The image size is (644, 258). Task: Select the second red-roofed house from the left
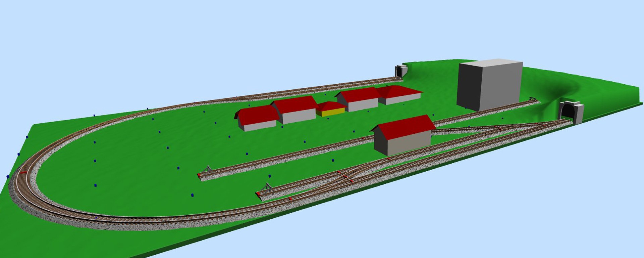click(x=296, y=110)
